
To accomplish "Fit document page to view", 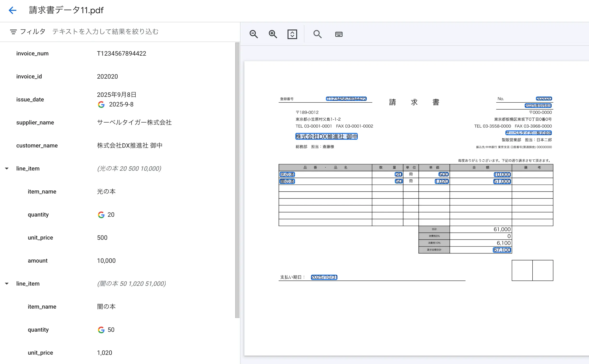I will (x=292, y=34).
